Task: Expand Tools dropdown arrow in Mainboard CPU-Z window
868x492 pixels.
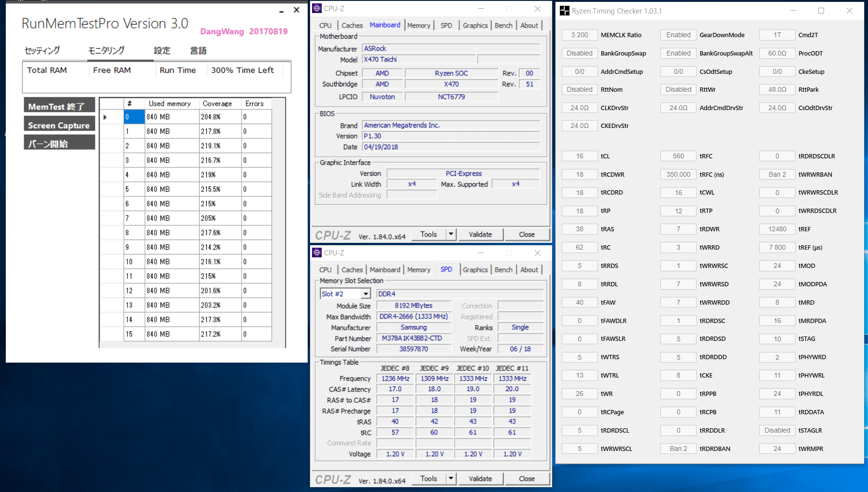Action: 451,234
